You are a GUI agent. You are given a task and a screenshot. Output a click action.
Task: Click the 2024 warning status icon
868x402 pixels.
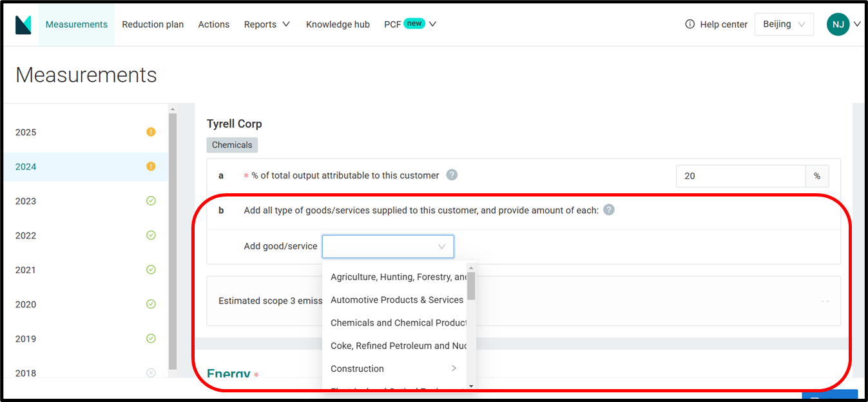point(151,166)
